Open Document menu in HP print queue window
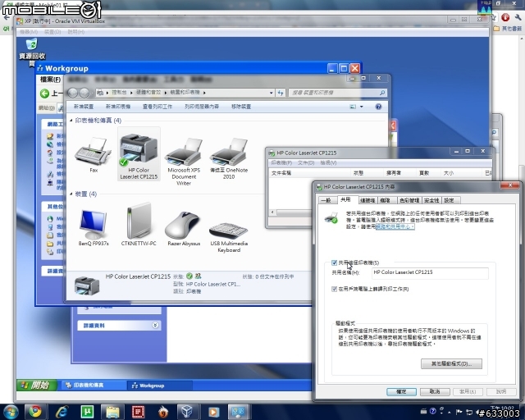The width and height of the screenshot is (525, 420). (306, 162)
